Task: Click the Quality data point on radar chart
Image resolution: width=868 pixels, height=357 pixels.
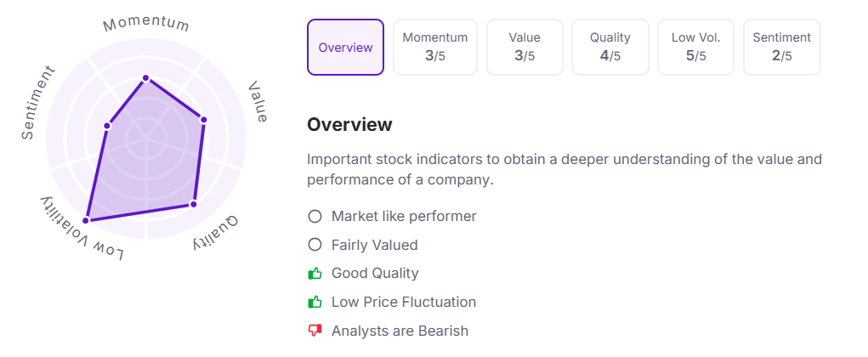Action: 193,204
